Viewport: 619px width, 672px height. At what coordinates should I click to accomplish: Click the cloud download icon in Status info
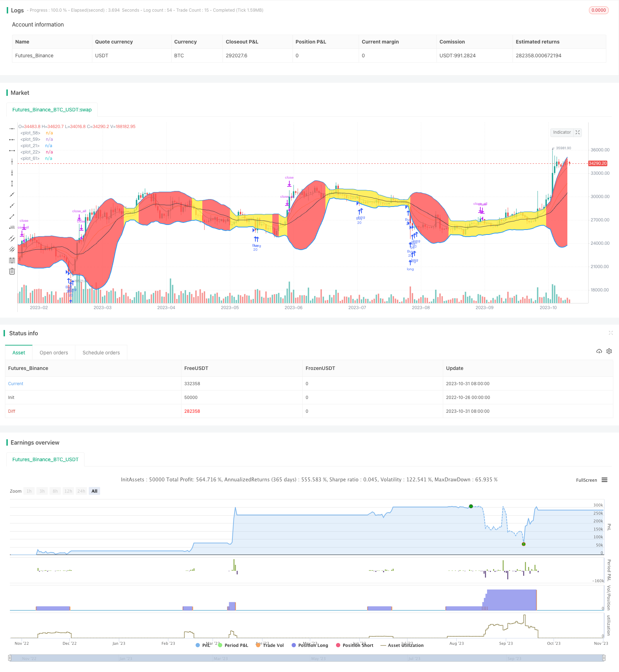(x=599, y=351)
